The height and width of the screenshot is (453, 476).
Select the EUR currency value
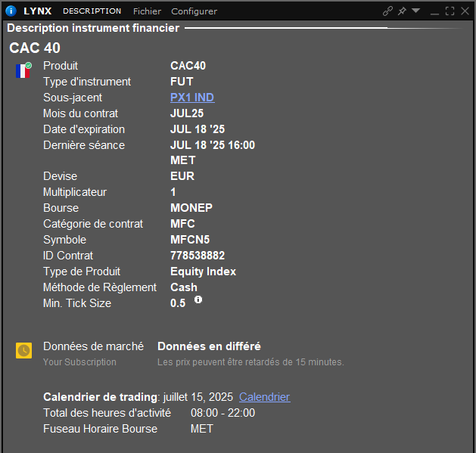coord(182,176)
